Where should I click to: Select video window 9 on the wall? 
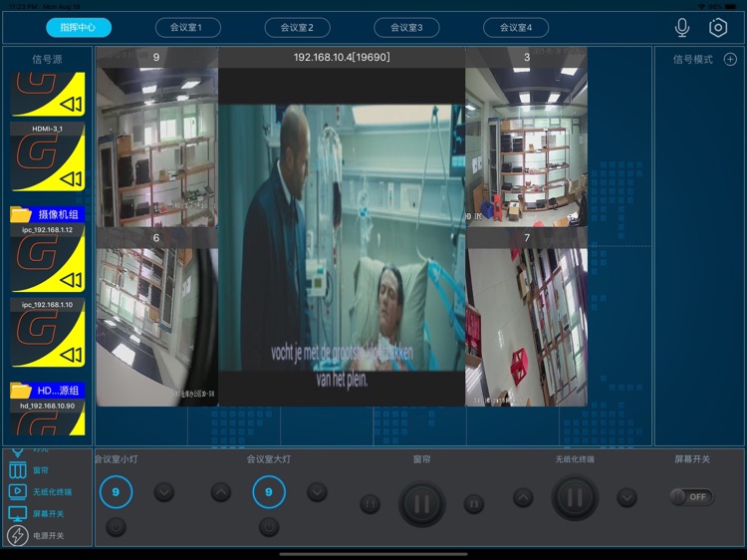(x=156, y=137)
